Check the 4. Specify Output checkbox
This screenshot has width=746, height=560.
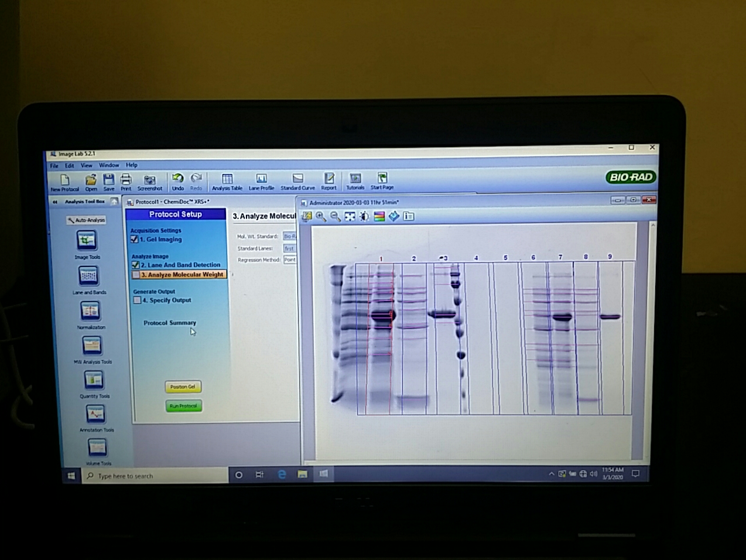point(137,300)
